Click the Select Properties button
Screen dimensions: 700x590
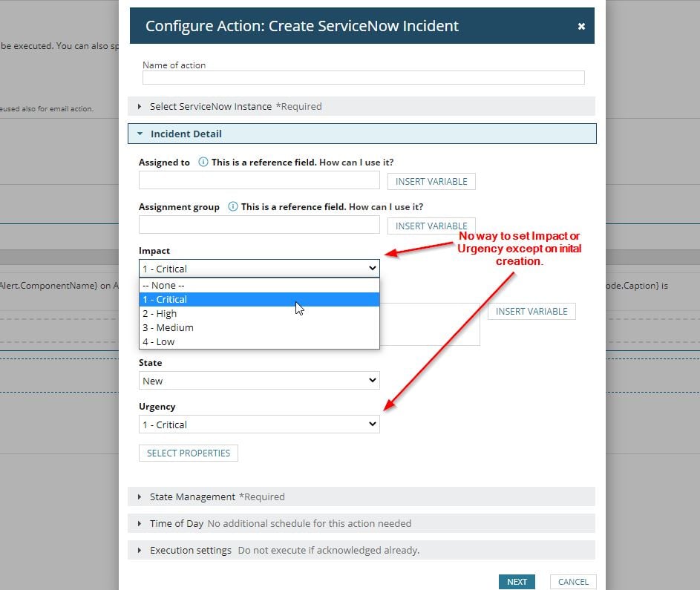(x=189, y=453)
